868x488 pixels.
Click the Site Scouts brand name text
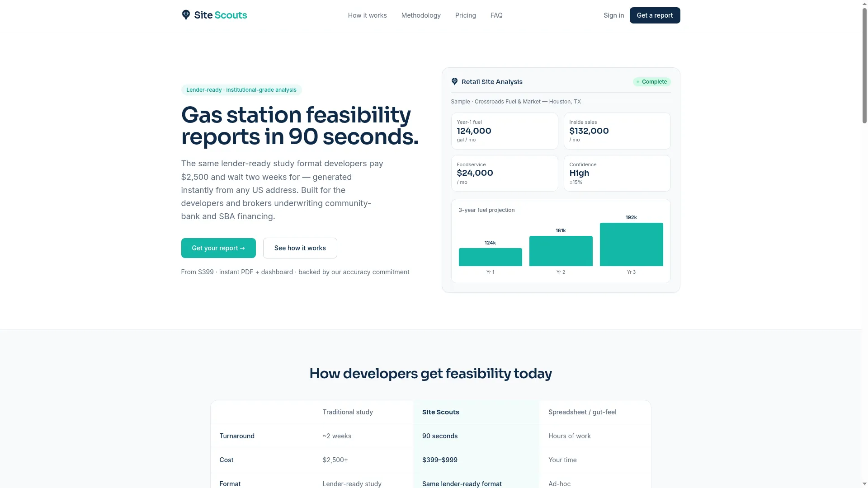(x=221, y=15)
